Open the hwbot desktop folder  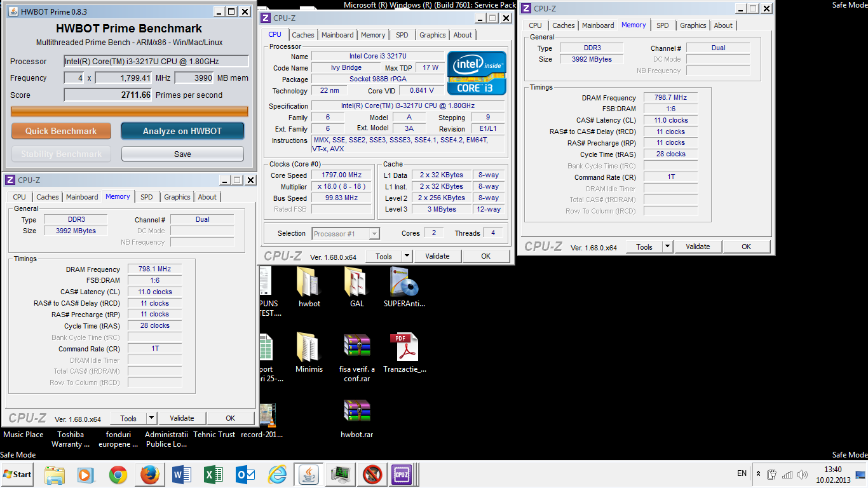(x=309, y=287)
